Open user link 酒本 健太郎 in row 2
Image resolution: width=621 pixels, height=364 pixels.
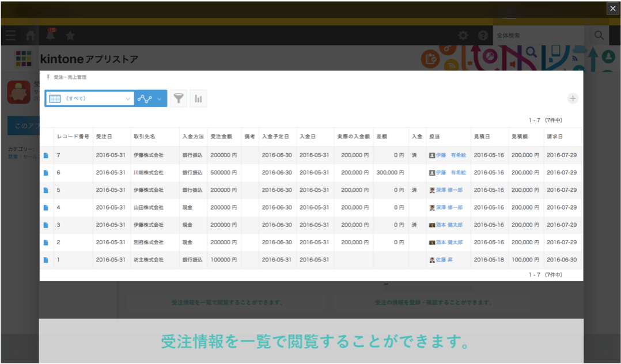pos(449,242)
